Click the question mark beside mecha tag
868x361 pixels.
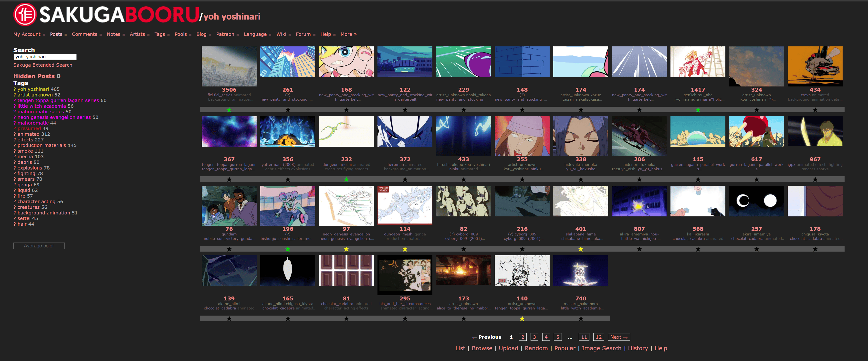tap(14, 157)
